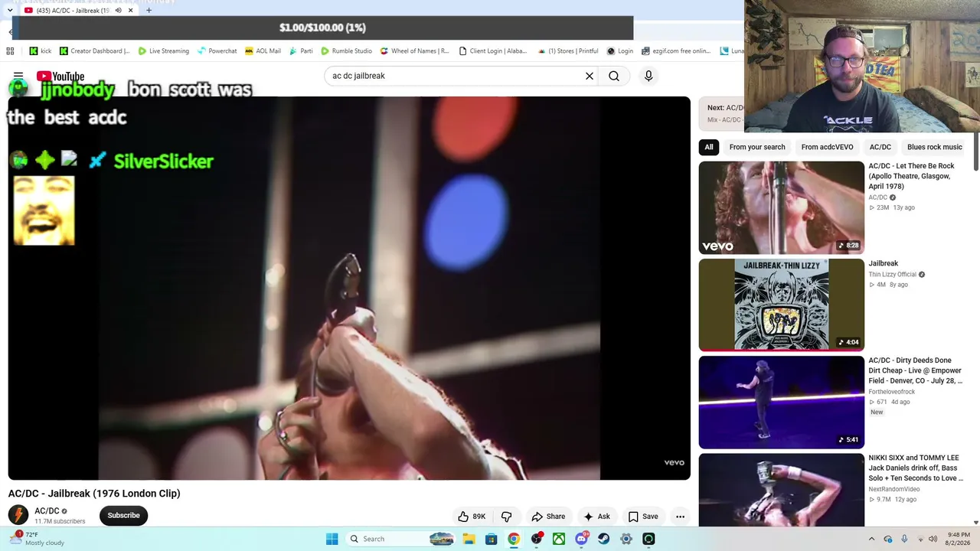Open the Fortheloveofrock channel link

point(891,392)
